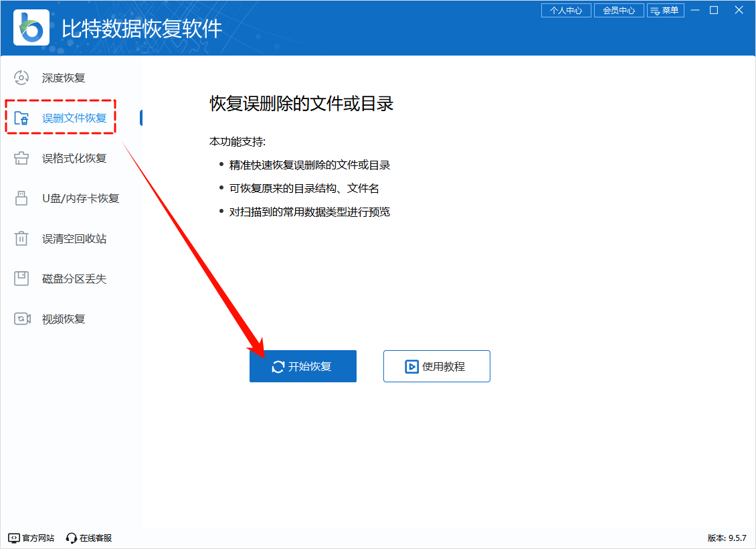The height and width of the screenshot is (549, 756).
Task: Click the refresh icon inside 开始恢复
Action: point(278,366)
